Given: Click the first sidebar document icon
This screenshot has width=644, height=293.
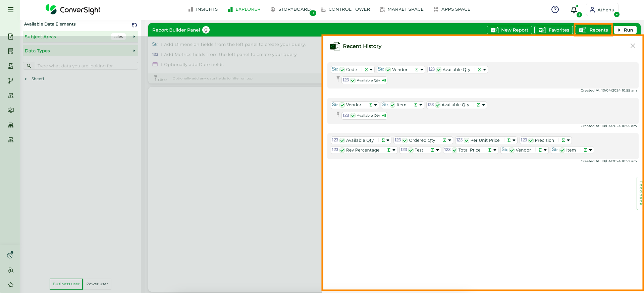Looking at the screenshot, I should pyautogui.click(x=11, y=37).
